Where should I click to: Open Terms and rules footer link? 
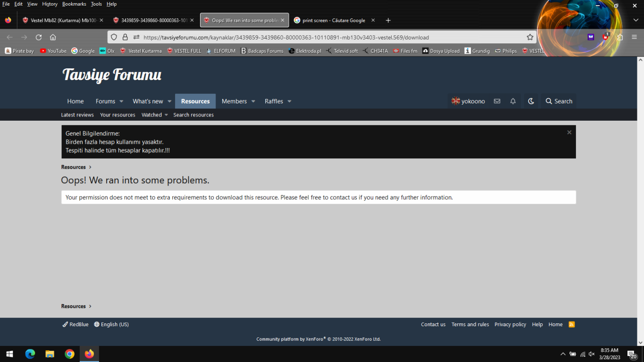point(470,324)
